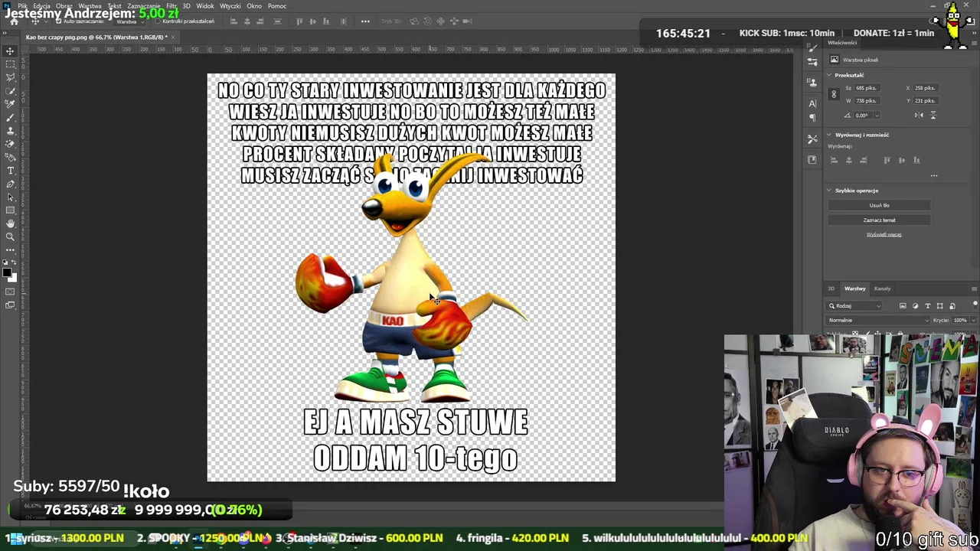Switch to the Kanały tab

(882, 289)
